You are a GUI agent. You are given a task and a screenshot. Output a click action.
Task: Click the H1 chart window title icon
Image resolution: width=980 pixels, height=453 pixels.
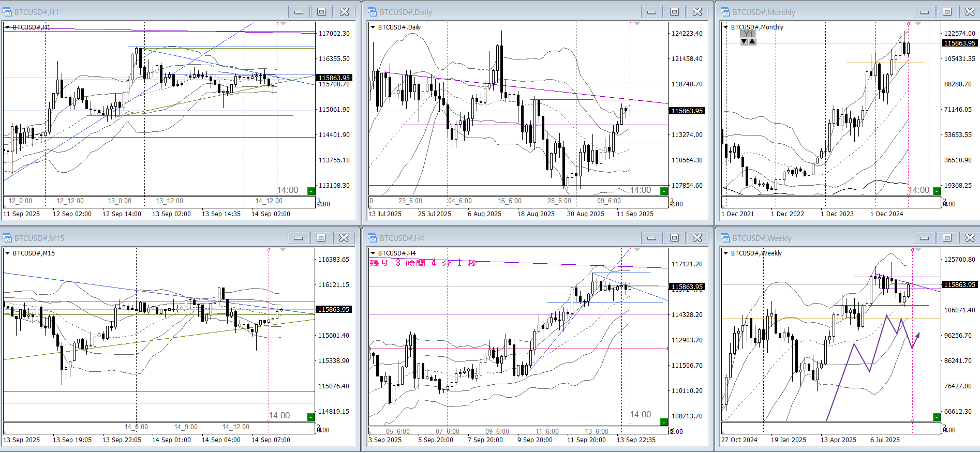[8, 12]
